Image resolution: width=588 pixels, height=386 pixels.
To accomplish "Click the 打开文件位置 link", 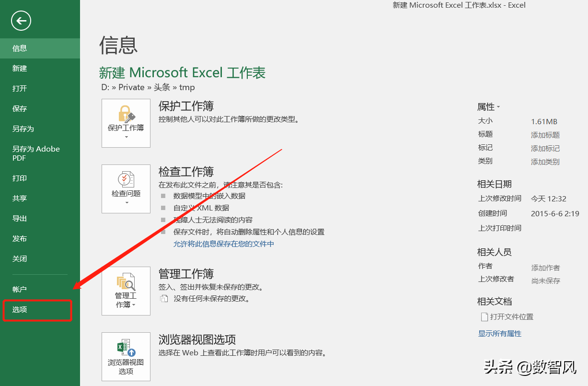I will 511,317.
